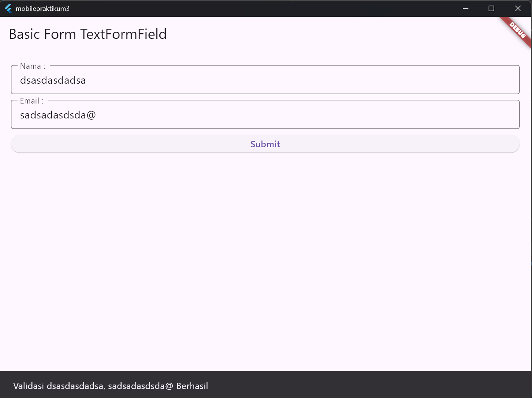
Task: Place cursor in text "sadsadasdsda@"
Action: 58,115
